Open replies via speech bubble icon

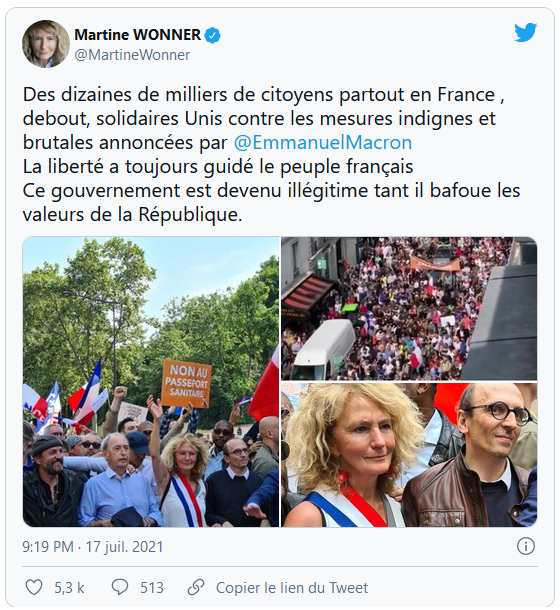tap(120, 587)
